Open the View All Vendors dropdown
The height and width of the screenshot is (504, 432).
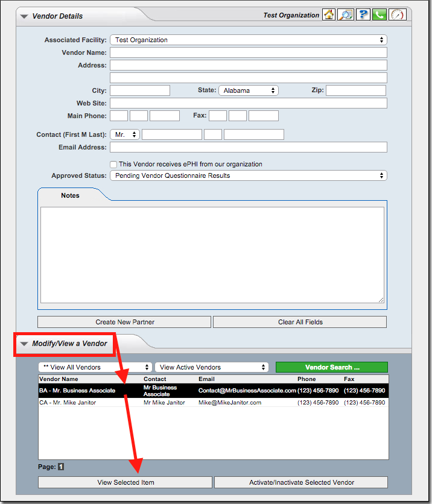tap(95, 367)
